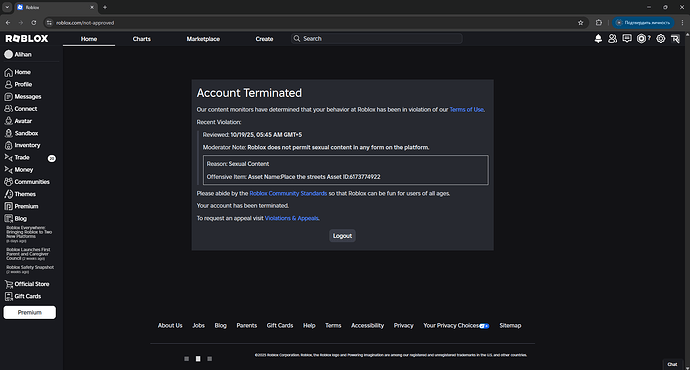Click the search magnifier icon
Image resolution: width=690 pixels, height=370 pixels.
pos(297,39)
